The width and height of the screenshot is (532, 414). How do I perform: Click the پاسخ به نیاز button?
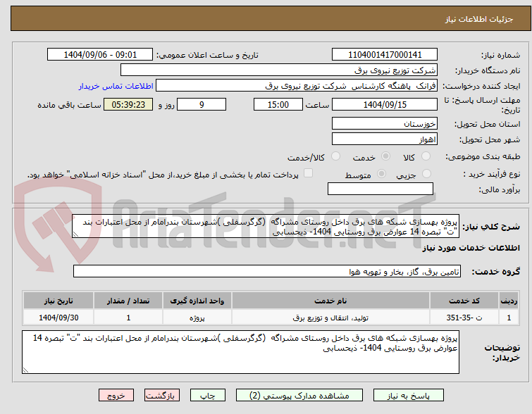point(409,396)
